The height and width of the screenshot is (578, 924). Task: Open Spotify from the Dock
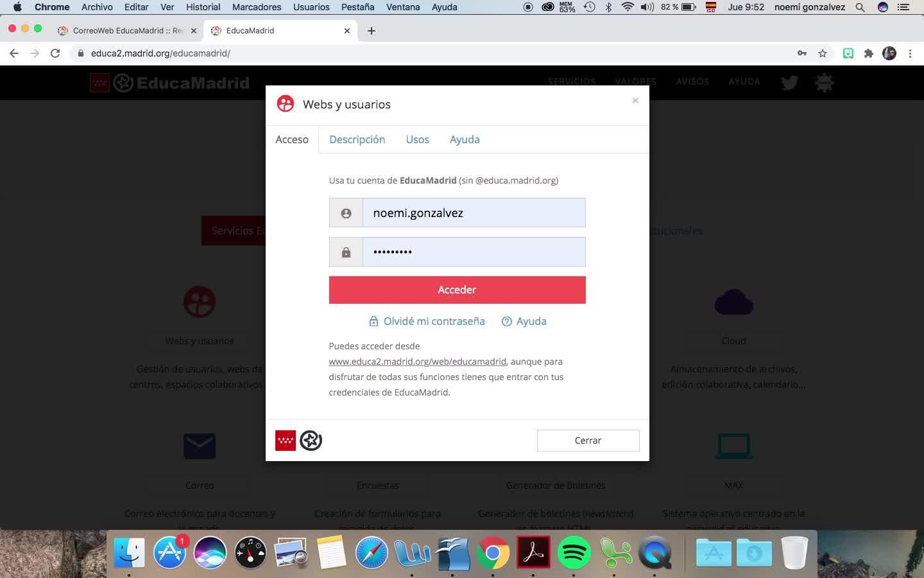(x=574, y=552)
